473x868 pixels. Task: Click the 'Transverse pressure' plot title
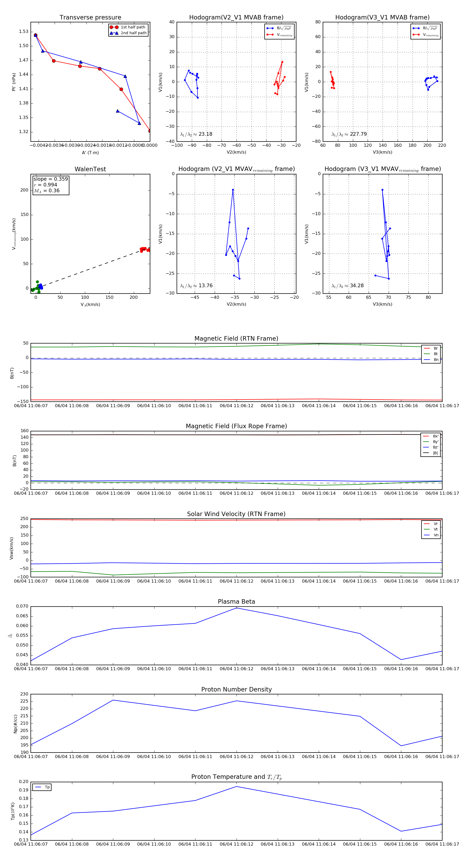90,18
